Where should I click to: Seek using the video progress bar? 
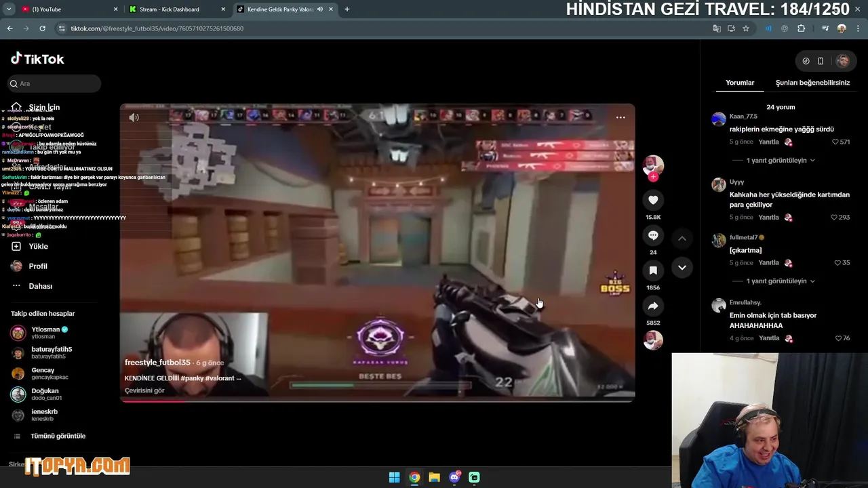click(377, 401)
